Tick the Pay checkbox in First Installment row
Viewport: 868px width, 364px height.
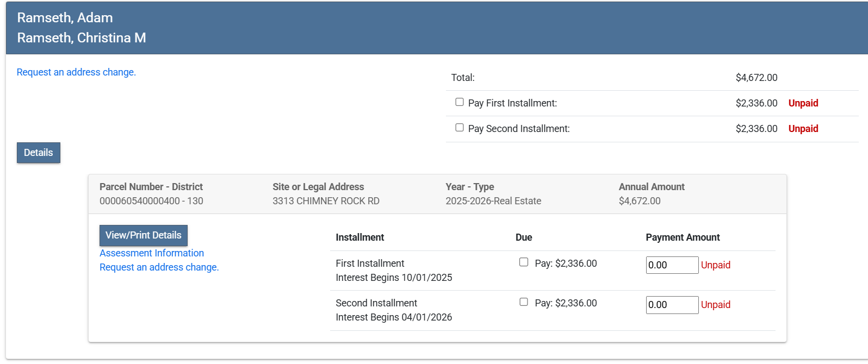524,262
